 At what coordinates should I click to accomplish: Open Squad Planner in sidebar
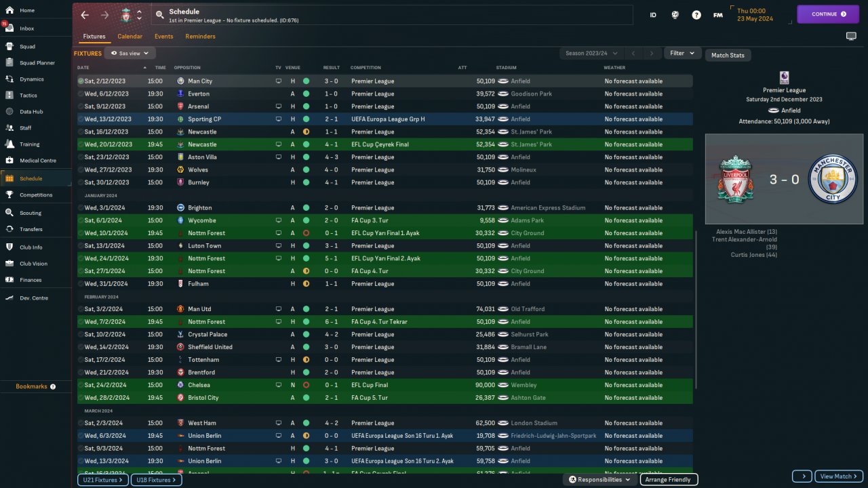click(x=36, y=63)
